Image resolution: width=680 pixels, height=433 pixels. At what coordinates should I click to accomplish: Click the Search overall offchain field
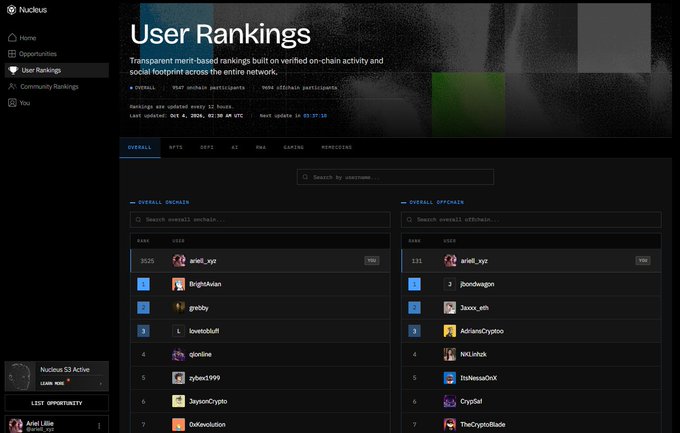tap(531, 220)
